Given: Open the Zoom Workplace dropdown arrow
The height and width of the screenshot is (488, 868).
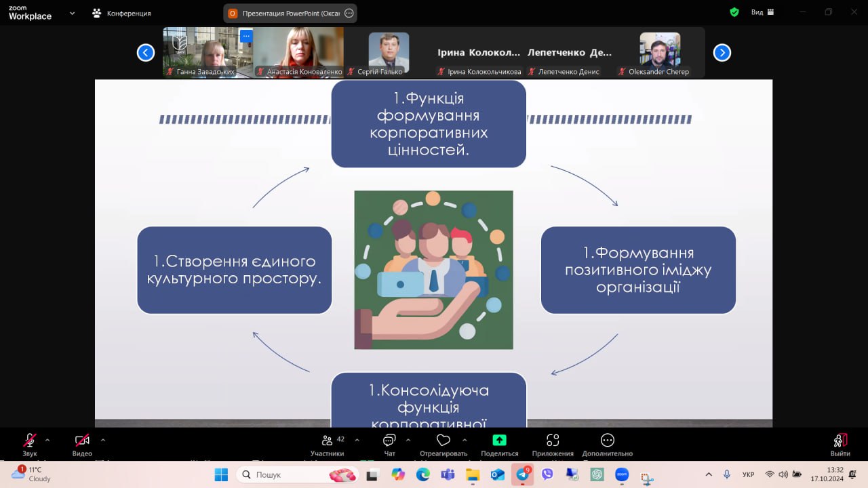Looking at the screenshot, I should tap(73, 13).
